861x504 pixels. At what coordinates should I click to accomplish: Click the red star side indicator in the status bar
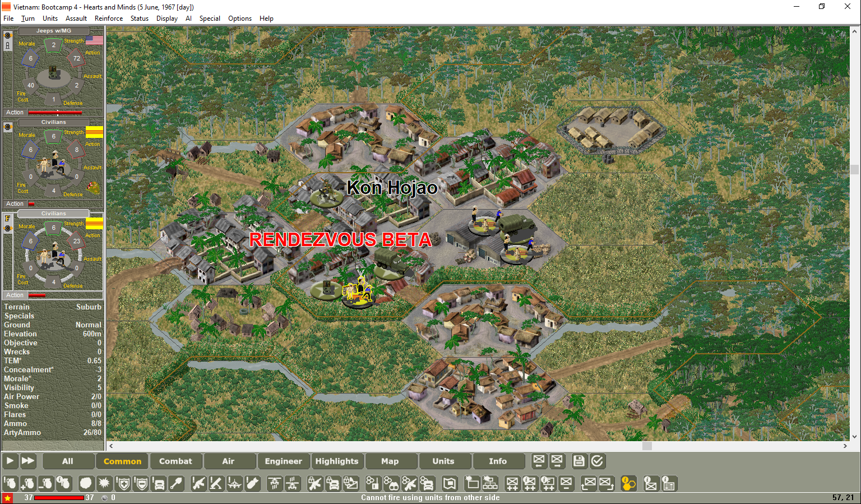[x=8, y=498]
